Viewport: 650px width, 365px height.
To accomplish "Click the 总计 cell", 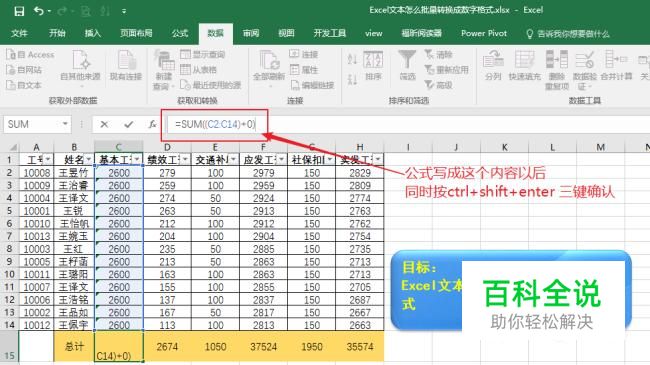I will point(74,346).
